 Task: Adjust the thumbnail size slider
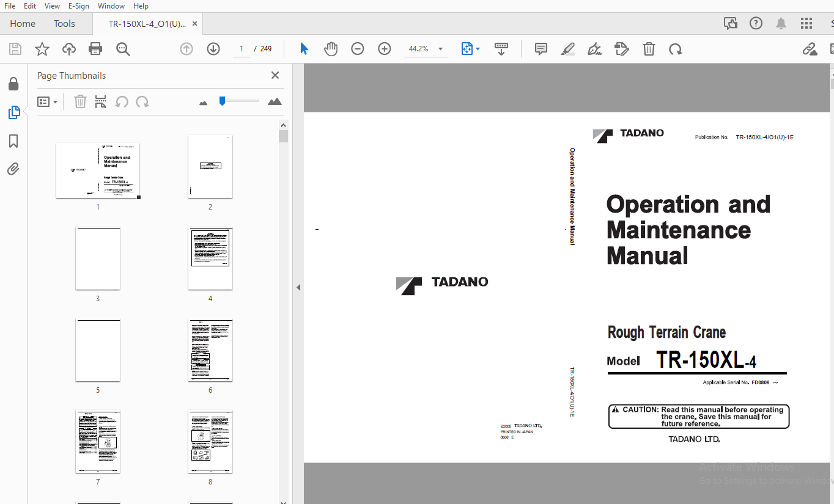[223, 101]
